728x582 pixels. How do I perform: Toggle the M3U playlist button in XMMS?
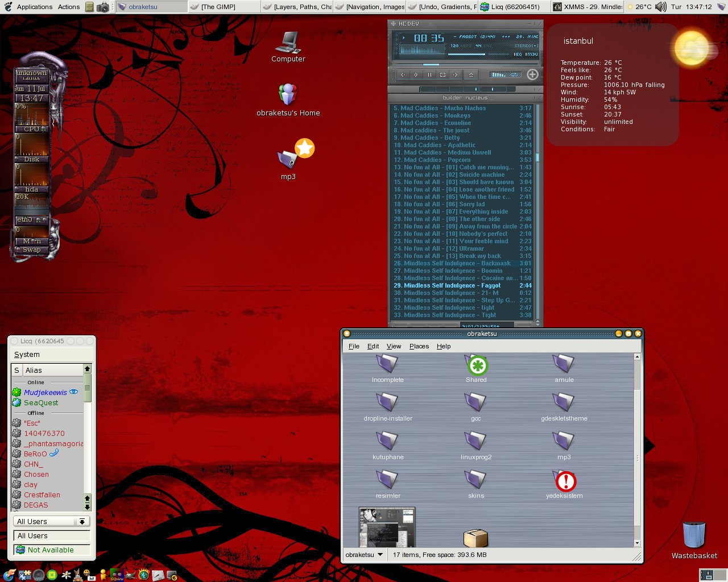tap(532, 54)
